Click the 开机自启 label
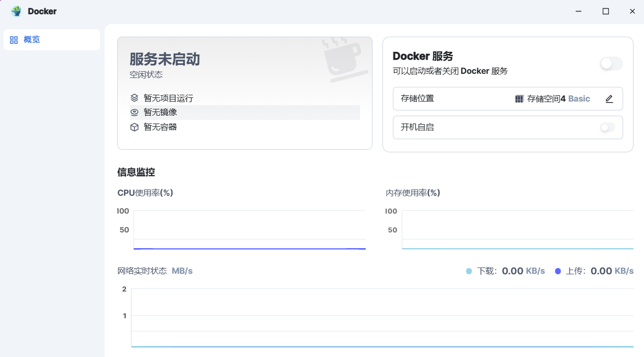The height and width of the screenshot is (357, 644). pos(417,127)
